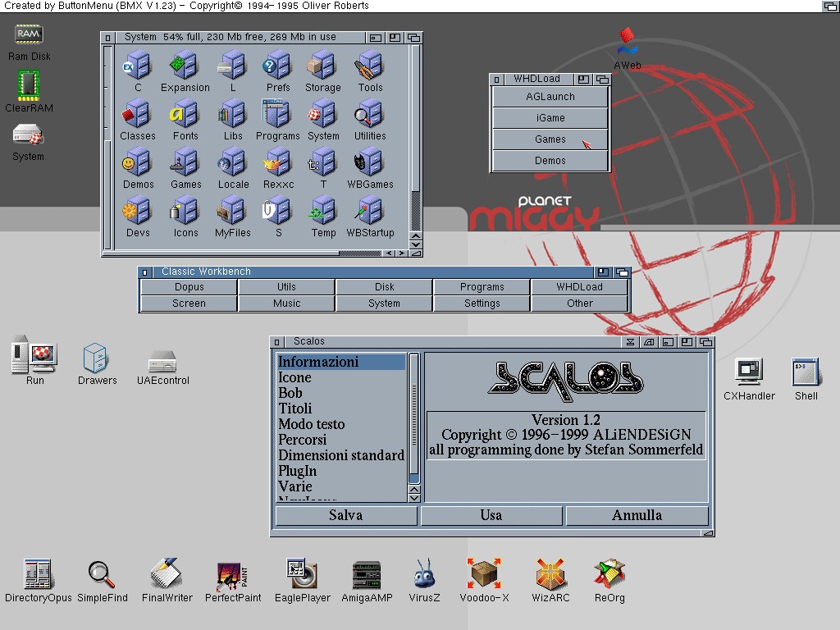Launch the AWeb browser icon
Screen dimensions: 840x630
point(628,41)
